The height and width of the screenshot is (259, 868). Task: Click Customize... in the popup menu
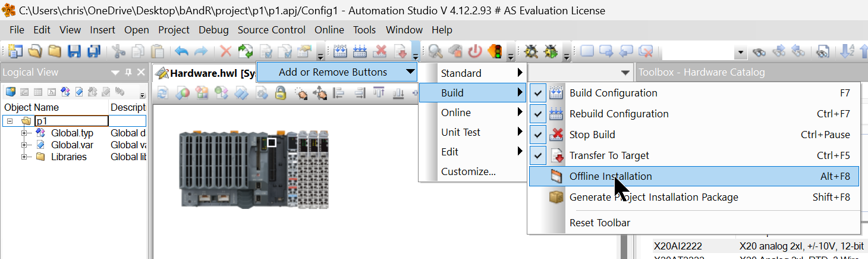[473, 171]
